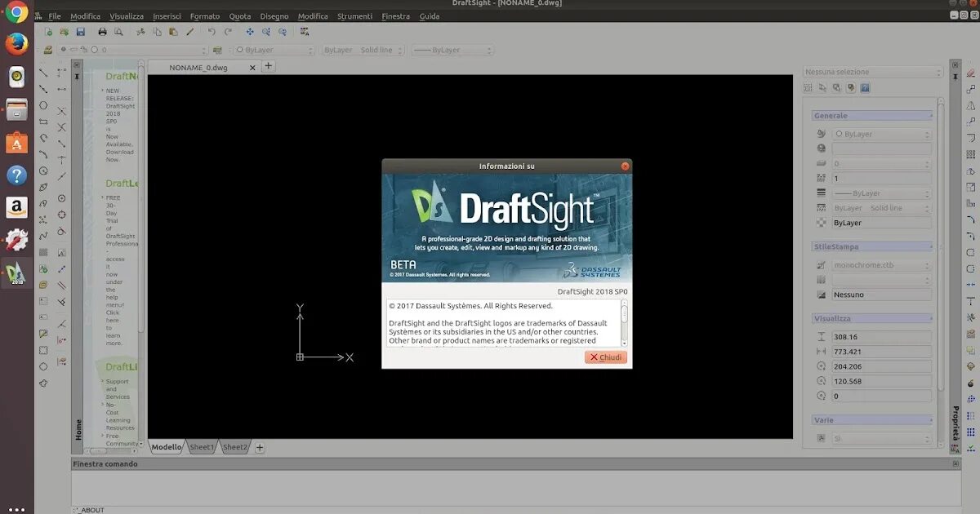980x514 pixels.
Task: Click the DraftSight 2018 SP0 version text
Action: tap(592, 291)
